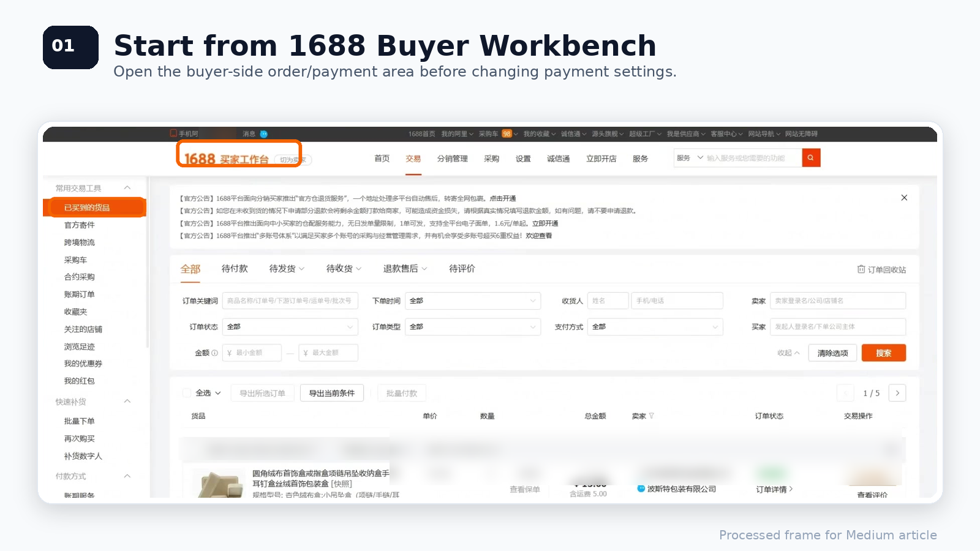980x551 pixels.
Task: Switch to the 全部 orders tab
Action: click(x=190, y=269)
